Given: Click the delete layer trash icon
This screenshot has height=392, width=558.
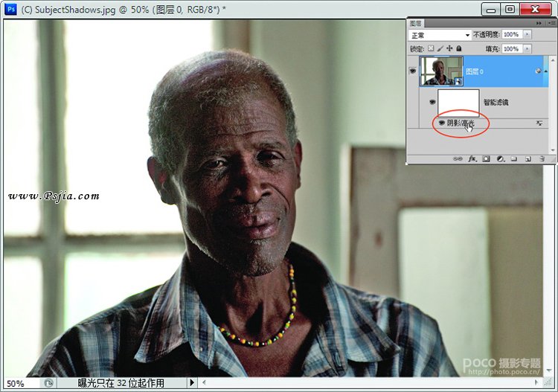Looking at the screenshot, I should [542, 158].
